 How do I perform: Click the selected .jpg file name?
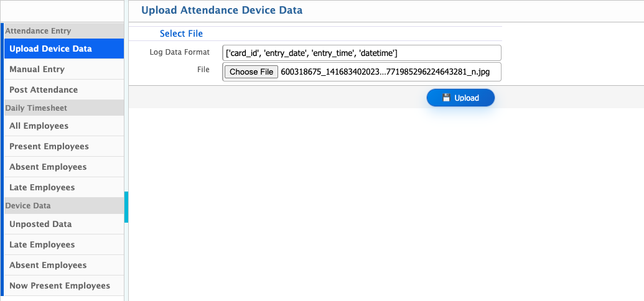[385, 72]
